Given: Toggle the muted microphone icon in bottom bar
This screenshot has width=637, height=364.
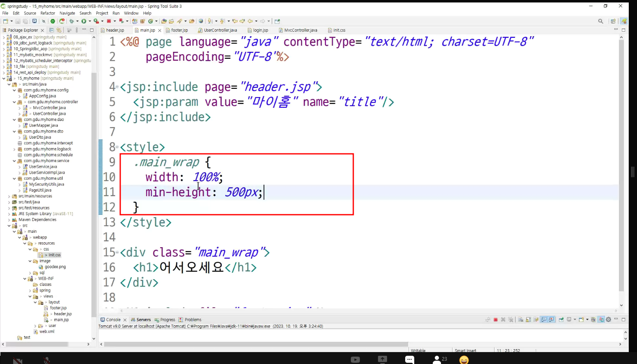Looking at the screenshot, I should click(x=47, y=361).
